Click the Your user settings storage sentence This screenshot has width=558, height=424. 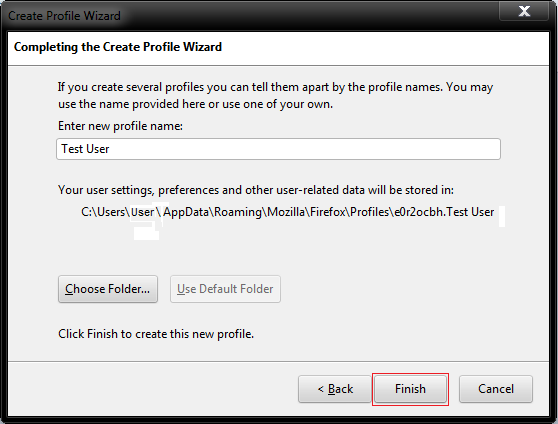[256, 190]
